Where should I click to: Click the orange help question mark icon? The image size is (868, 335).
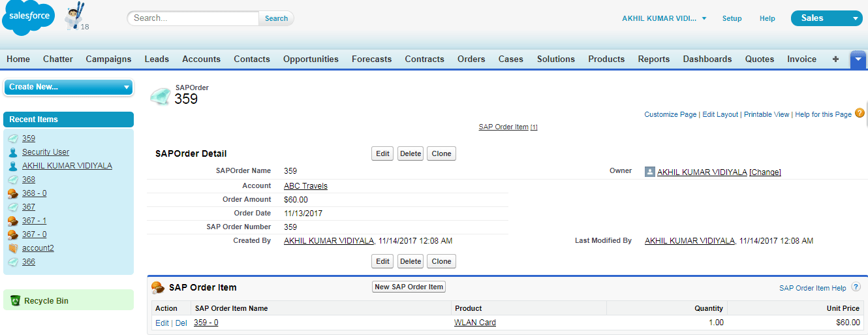(860, 113)
